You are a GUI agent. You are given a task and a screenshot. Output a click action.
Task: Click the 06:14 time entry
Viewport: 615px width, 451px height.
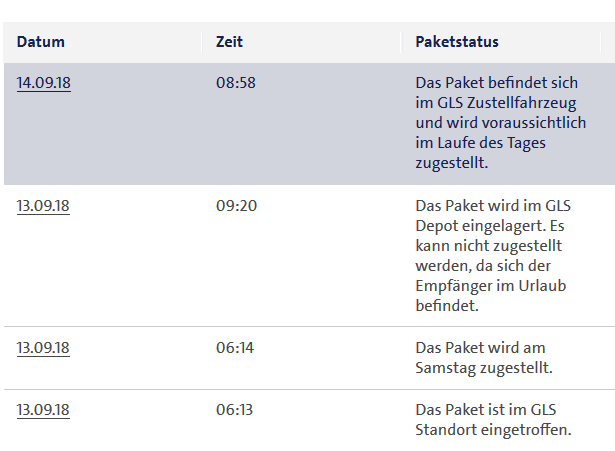click(236, 348)
